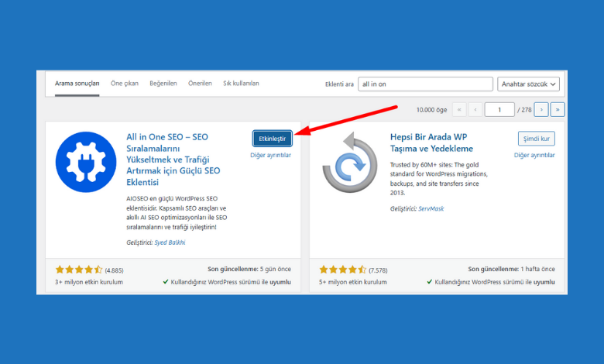Click the compatibility checkmark under All in One SEO
Image resolution: width=604 pixels, height=364 pixels.
click(166, 282)
